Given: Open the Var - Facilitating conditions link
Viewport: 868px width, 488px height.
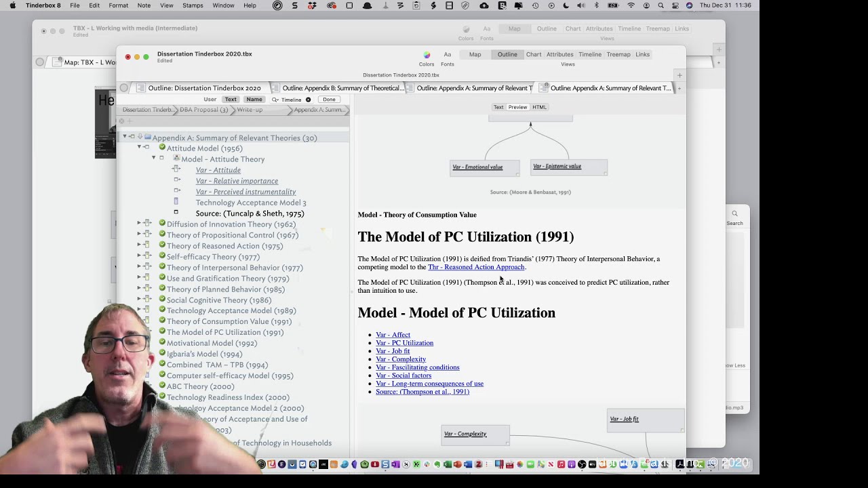Looking at the screenshot, I should [x=417, y=367].
